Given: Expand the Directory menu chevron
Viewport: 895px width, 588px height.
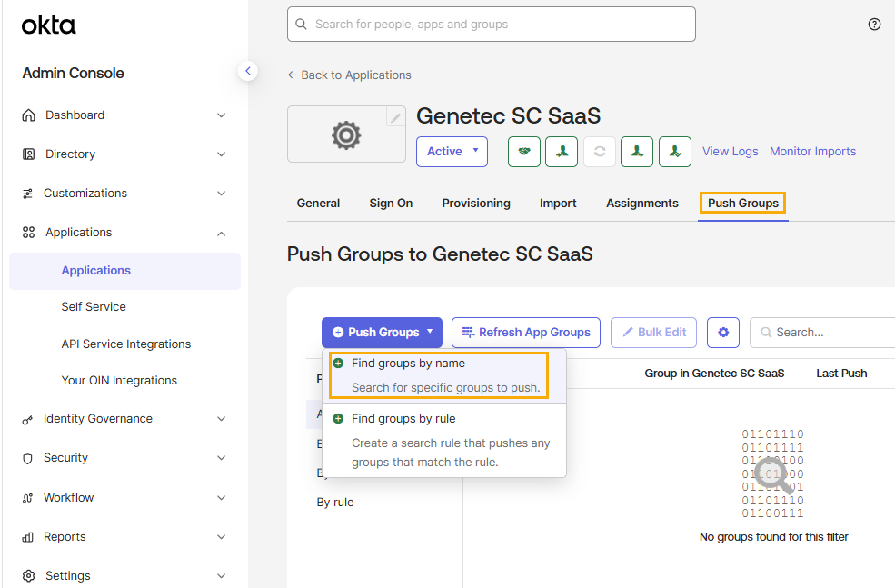Looking at the screenshot, I should pyautogui.click(x=222, y=154).
